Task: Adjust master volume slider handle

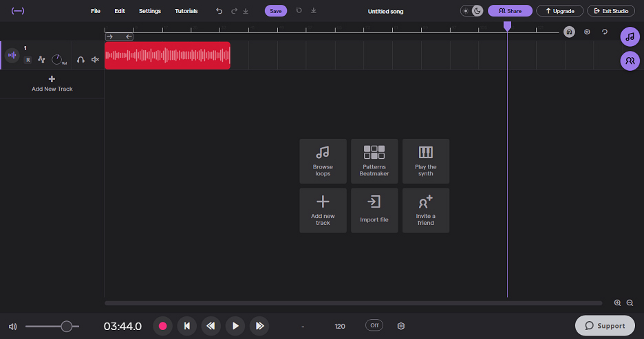Action: (67, 326)
